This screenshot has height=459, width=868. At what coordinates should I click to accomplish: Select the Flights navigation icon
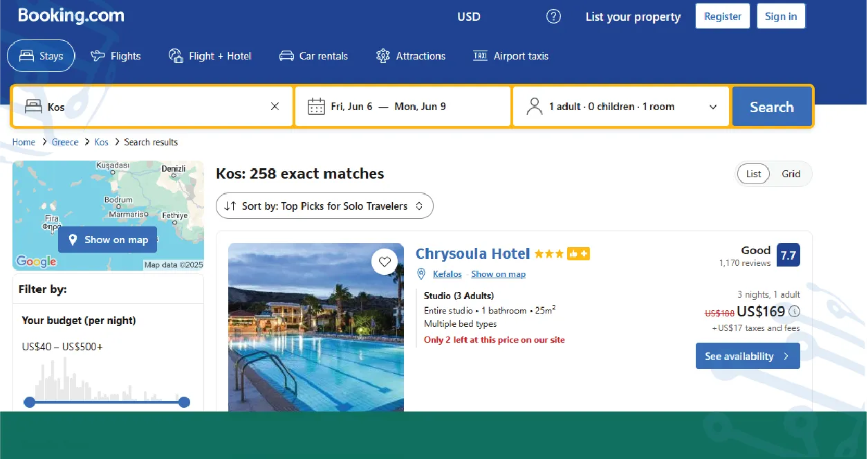tap(99, 56)
